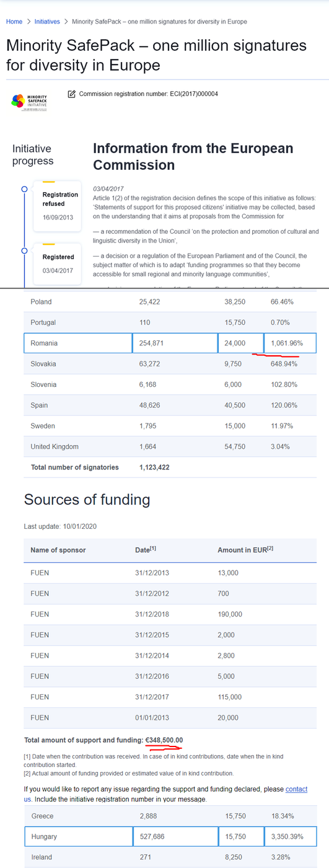Screen dimensions: 329x868
Task: Click Greece's 2,888 signatories value
Action: point(149,816)
